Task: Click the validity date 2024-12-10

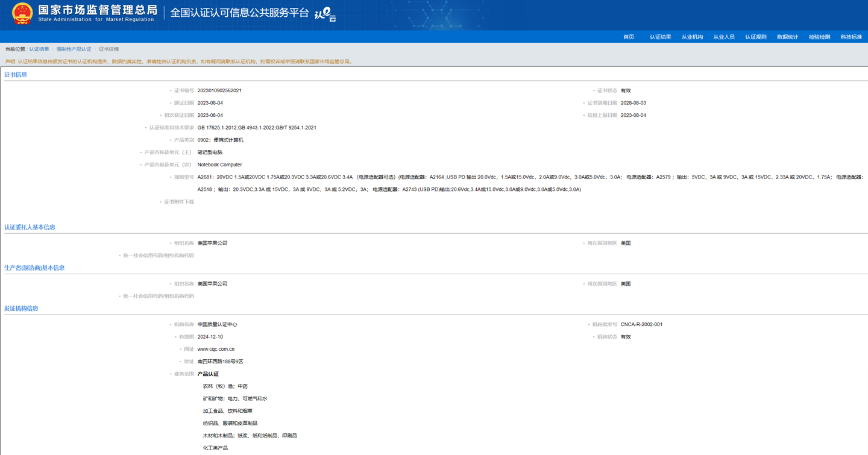Action: pos(210,337)
